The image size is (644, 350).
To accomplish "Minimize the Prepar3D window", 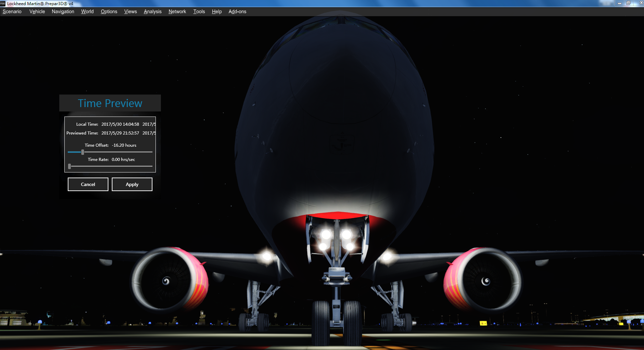I will tap(619, 3).
